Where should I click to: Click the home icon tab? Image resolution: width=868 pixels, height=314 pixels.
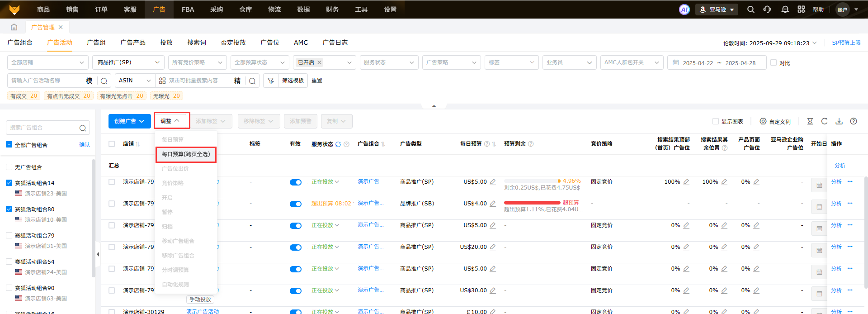click(x=14, y=27)
